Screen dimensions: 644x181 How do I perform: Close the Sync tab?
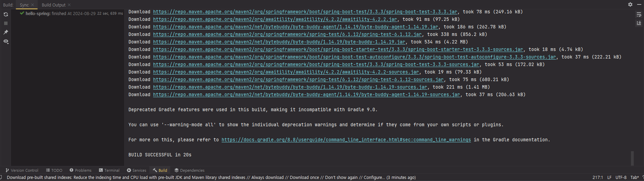click(x=33, y=5)
